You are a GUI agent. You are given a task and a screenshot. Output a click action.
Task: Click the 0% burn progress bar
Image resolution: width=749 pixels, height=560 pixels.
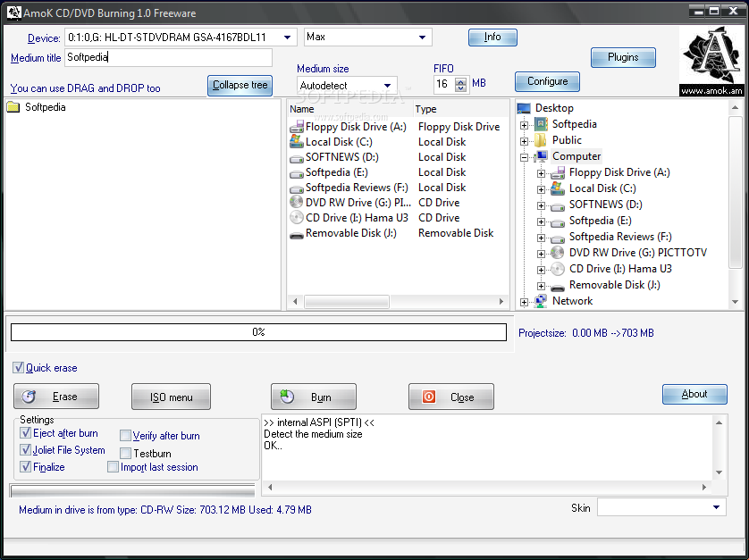(x=258, y=332)
